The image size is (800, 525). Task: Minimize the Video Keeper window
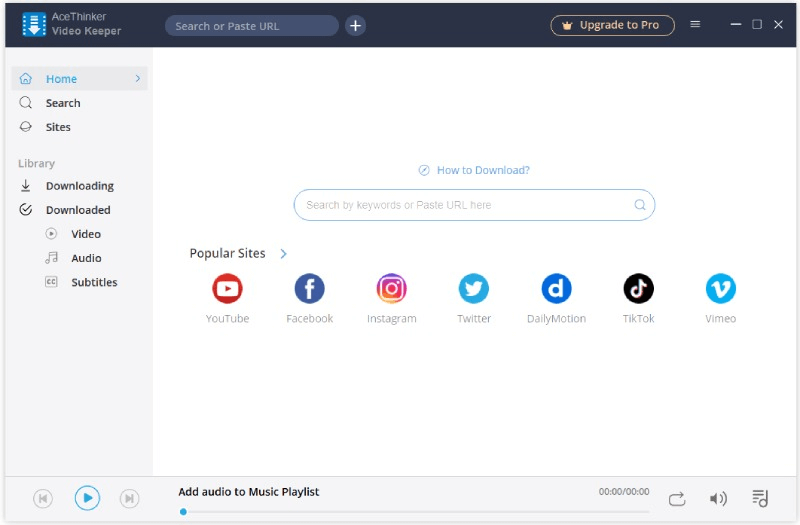735,24
